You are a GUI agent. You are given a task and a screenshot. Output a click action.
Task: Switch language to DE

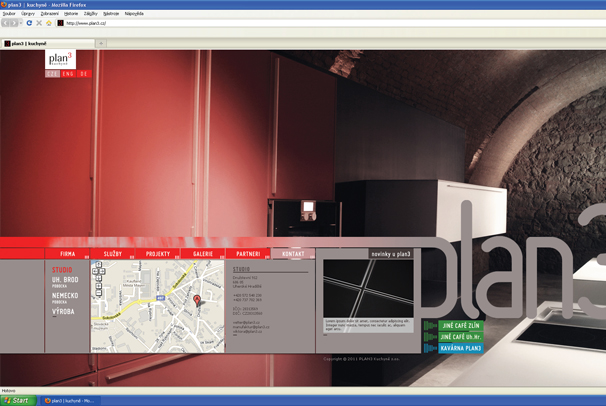83,74
